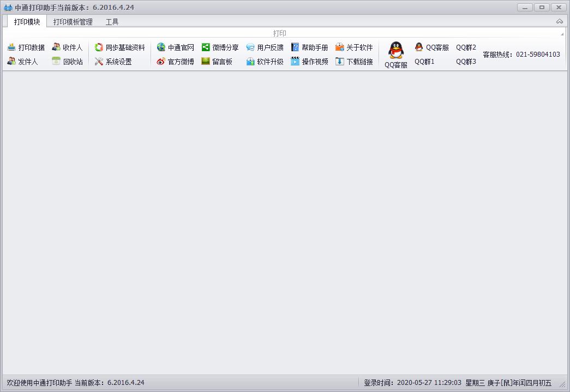Viewport: 570px width, 392px height.
Task: Open 用户反馈 user feedback
Action: 265,47
